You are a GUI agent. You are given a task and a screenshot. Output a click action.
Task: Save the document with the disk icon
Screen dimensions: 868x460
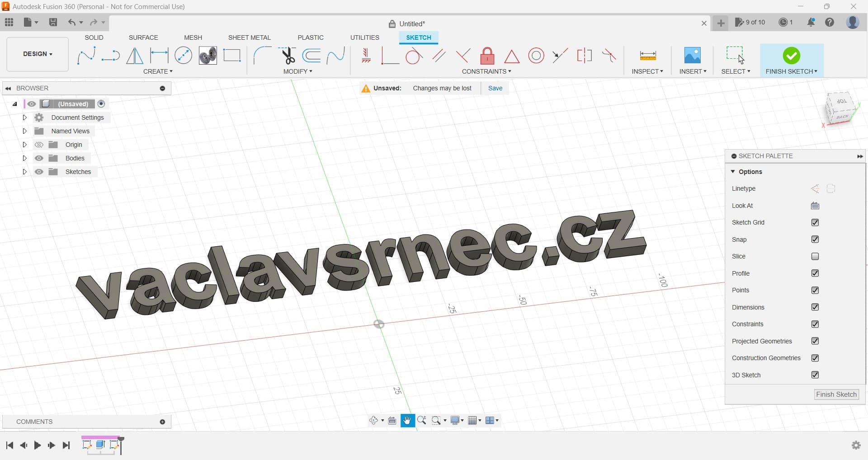pos(53,22)
